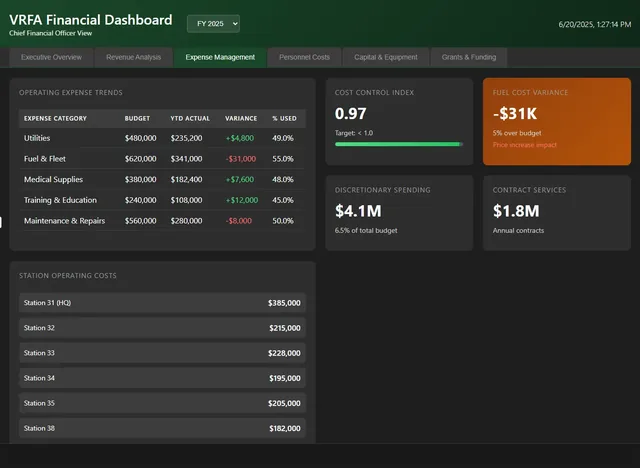The height and width of the screenshot is (468, 640).
Task: Click the +$7,600 variance value
Action: click(x=240, y=180)
